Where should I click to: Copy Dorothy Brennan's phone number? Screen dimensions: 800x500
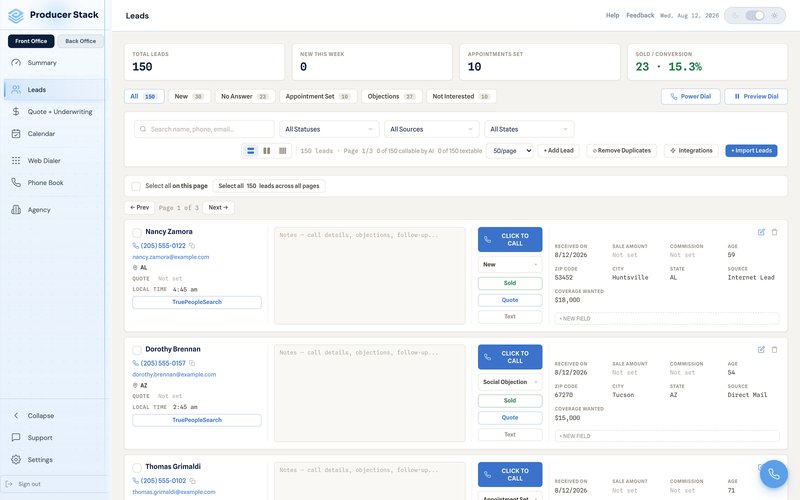192,363
